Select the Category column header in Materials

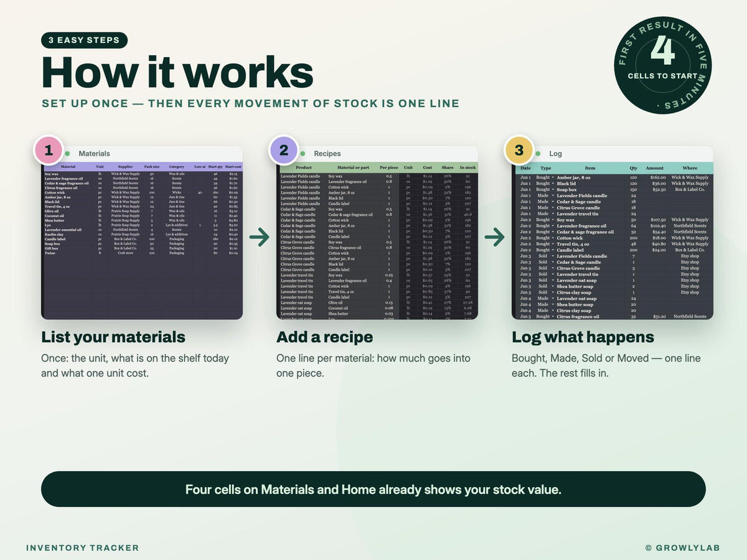click(x=177, y=167)
